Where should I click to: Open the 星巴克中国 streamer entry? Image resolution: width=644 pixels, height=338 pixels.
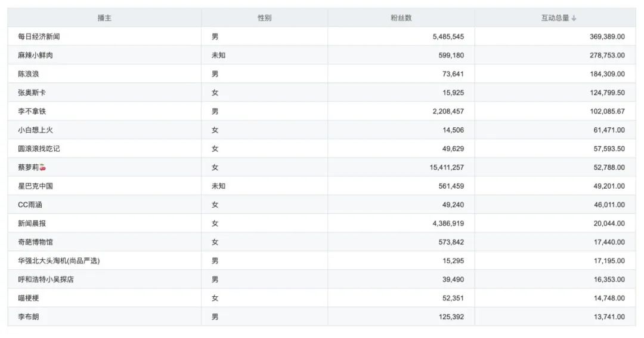click(x=35, y=186)
